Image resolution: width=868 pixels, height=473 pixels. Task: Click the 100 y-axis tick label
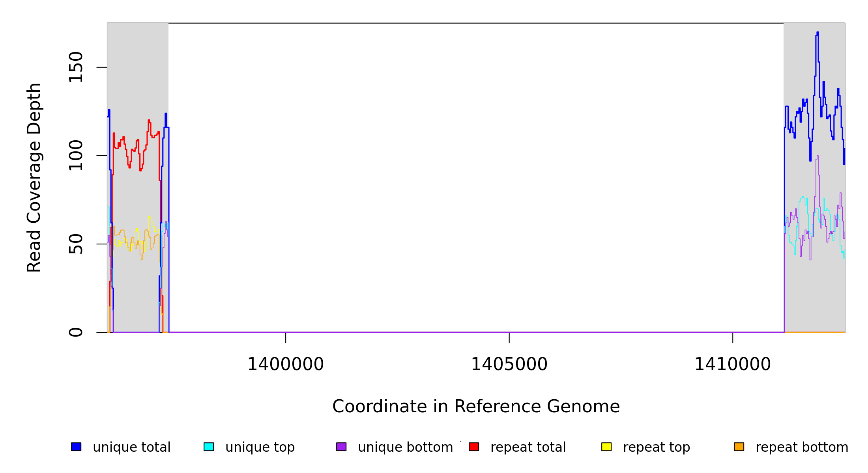[76, 155]
